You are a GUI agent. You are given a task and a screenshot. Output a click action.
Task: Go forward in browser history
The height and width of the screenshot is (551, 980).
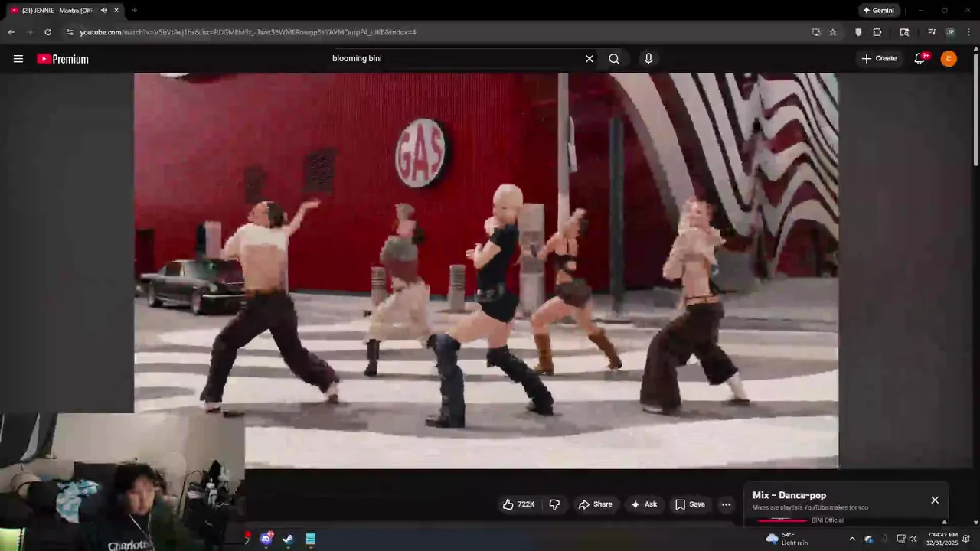tap(29, 32)
